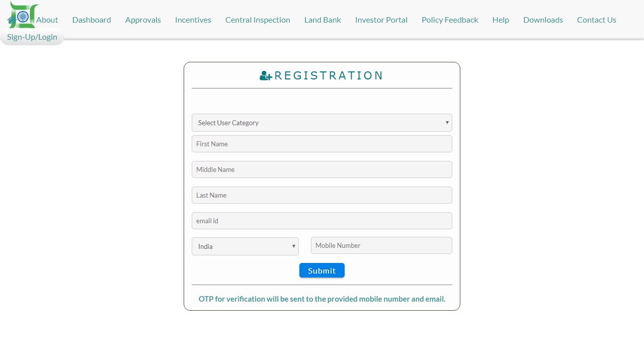Go to the Dashboard menu item
Screen dimensions: 644x362
[x=91, y=20]
